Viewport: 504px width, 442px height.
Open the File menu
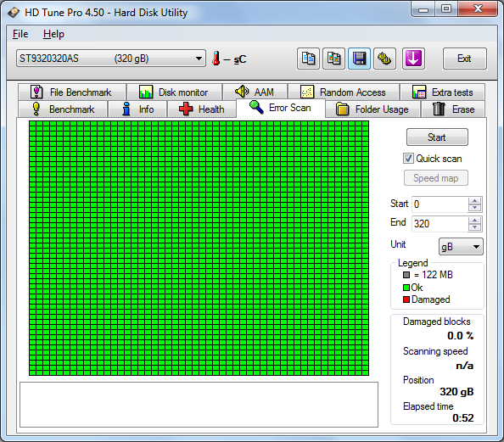(20, 34)
